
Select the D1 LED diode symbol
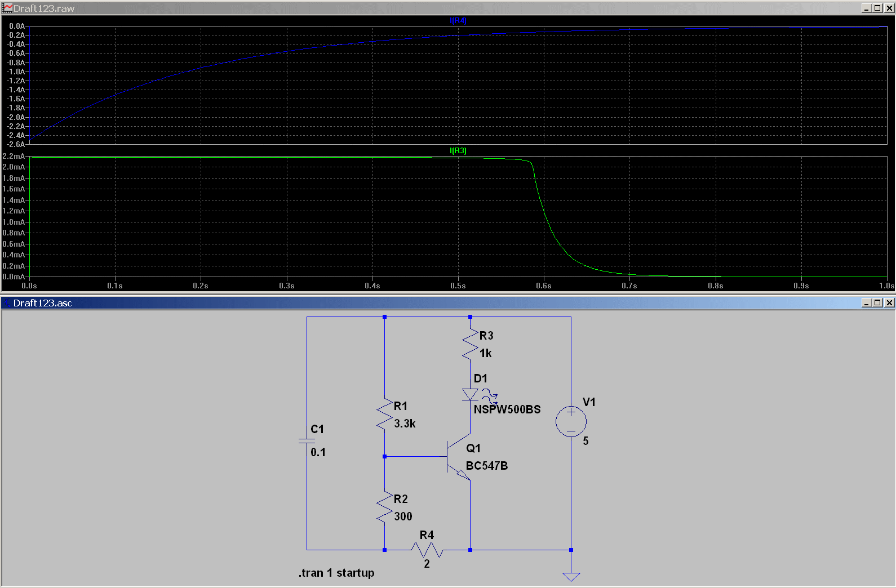pos(470,394)
